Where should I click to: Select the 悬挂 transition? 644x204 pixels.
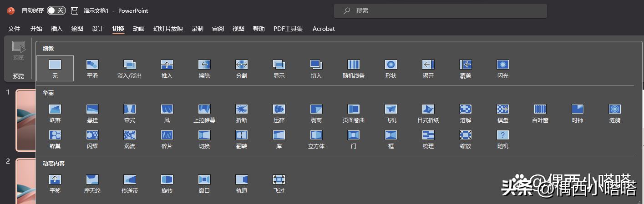tap(92, 114)
